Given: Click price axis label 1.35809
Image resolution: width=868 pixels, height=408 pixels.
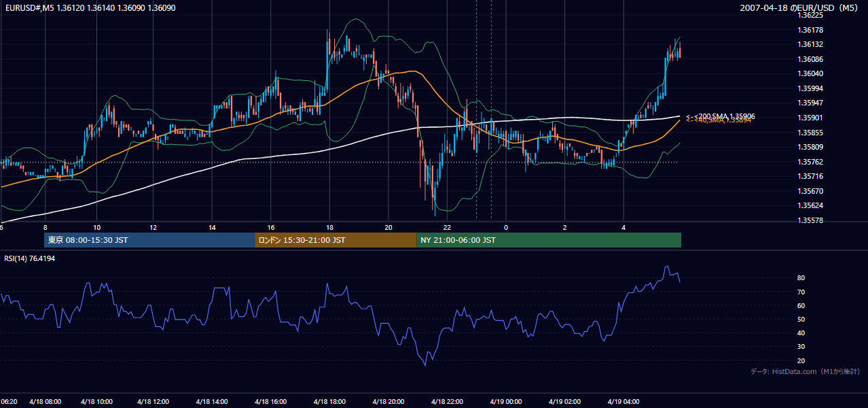Looking at the screenshot, I should pos(810,147).
